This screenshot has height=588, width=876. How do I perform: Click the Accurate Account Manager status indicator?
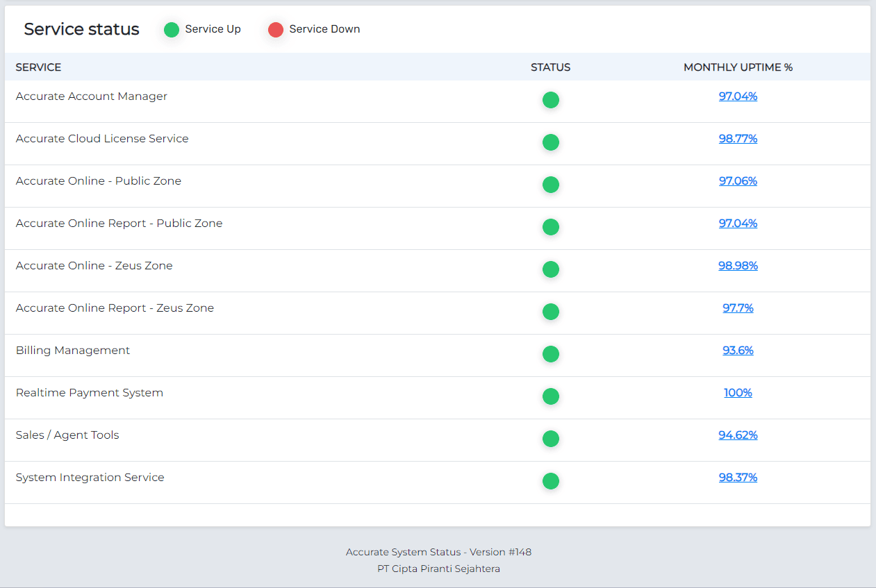(x=550, y=100)
